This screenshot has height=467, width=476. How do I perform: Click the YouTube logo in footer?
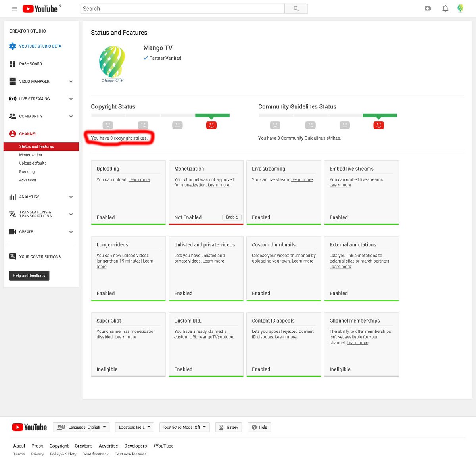tap(29, 427)
